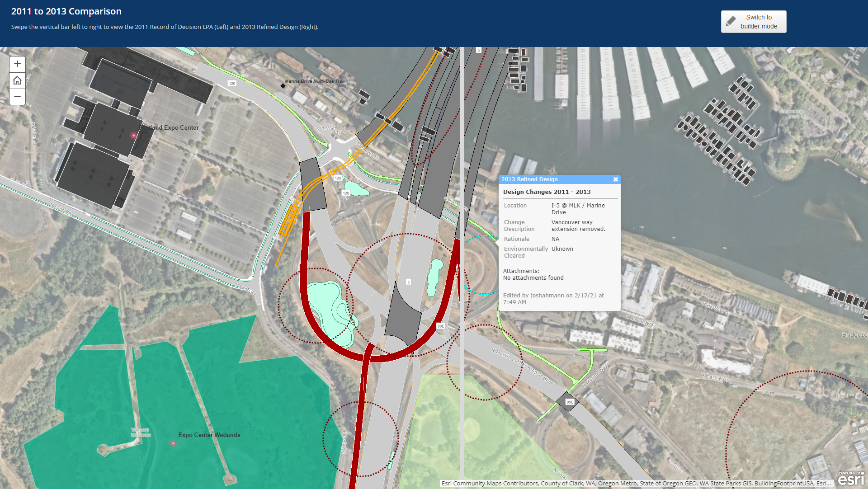Click the 120 route shield near Expo Center
Image resolution: width=868 pixels, height=489 pixels.
tap(232, 83)
